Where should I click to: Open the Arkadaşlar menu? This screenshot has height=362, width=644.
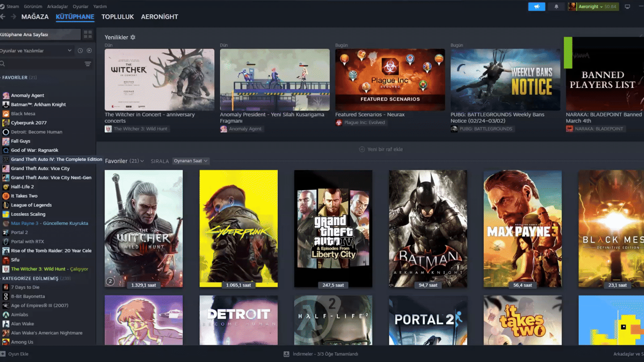click(57, 7)
